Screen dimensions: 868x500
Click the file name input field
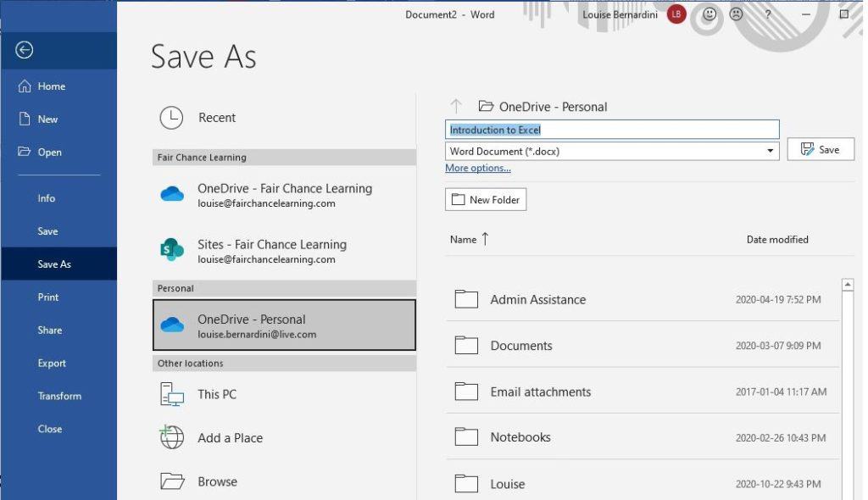point(612,130)
